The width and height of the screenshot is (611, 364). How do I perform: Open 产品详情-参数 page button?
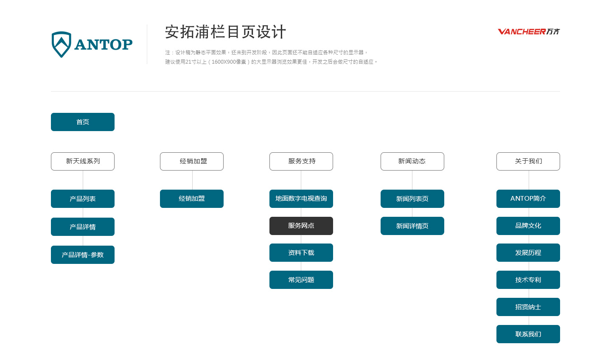coord(83,255)
